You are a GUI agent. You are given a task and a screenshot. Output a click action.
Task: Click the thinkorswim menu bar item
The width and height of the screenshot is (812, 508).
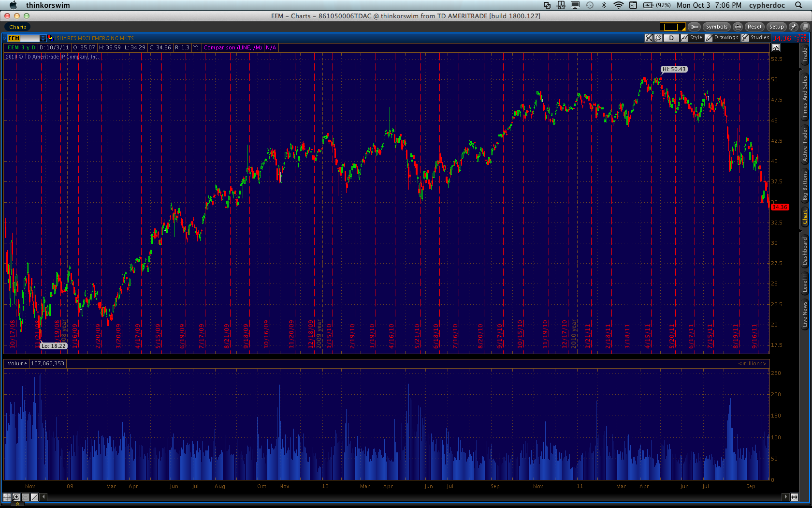[48, 5]
